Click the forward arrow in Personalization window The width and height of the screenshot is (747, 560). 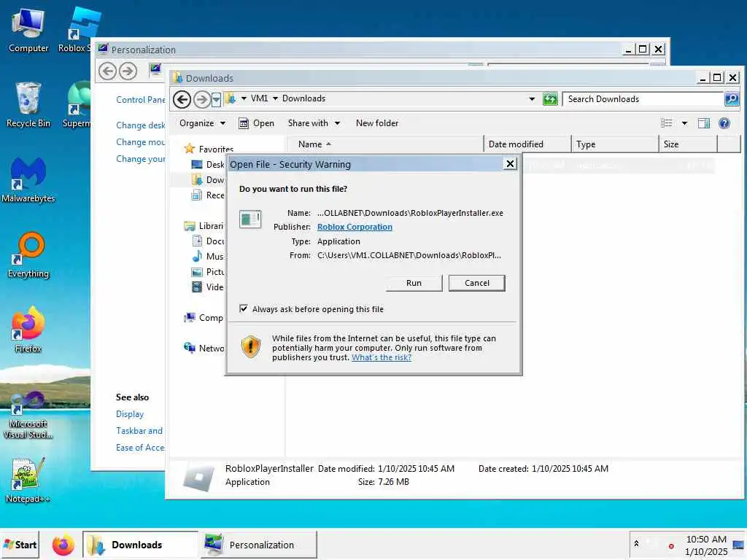(128, 71)
